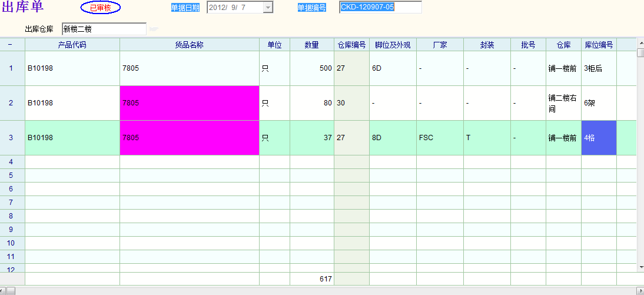Click the 出库仓库 field showing 新楼二楼
Screen dimensions: 644x295
pos(104,29)
